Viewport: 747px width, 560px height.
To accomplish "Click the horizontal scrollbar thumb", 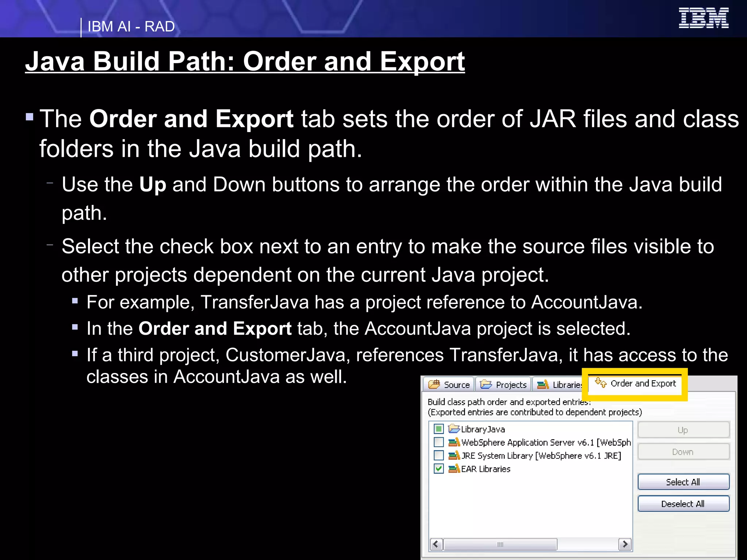I will [x=500, y=544].
